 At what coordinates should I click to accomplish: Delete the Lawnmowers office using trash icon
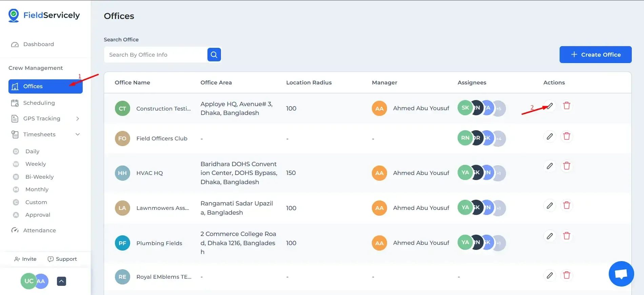click(x=566, y=205)
